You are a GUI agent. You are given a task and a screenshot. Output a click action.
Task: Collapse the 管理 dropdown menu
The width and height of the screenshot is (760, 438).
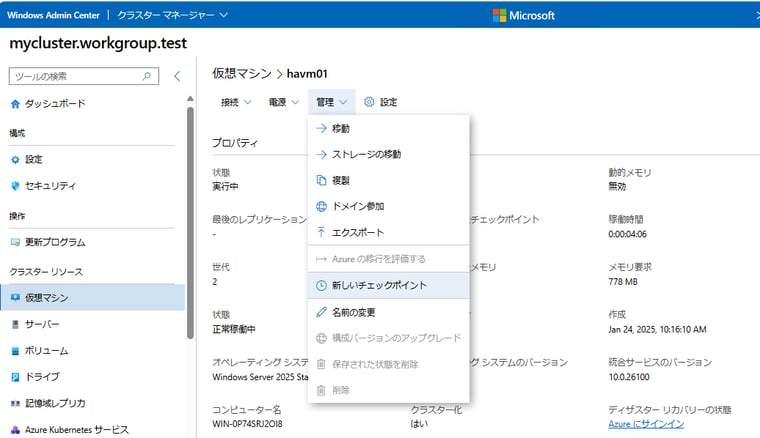coord(332,102)
